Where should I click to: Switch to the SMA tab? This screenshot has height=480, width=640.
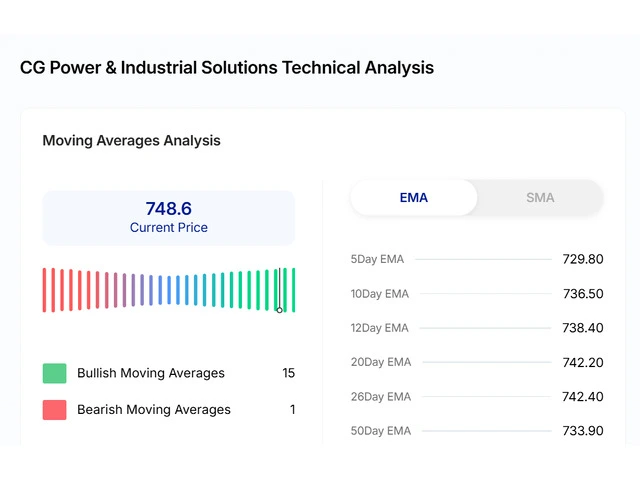tap(540, 198)
